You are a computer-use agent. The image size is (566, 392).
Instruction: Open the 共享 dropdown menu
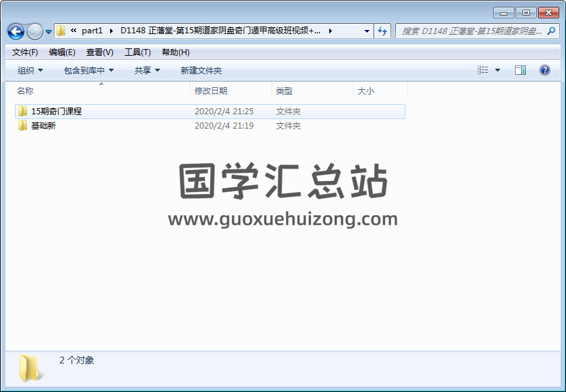click(147, 70)
